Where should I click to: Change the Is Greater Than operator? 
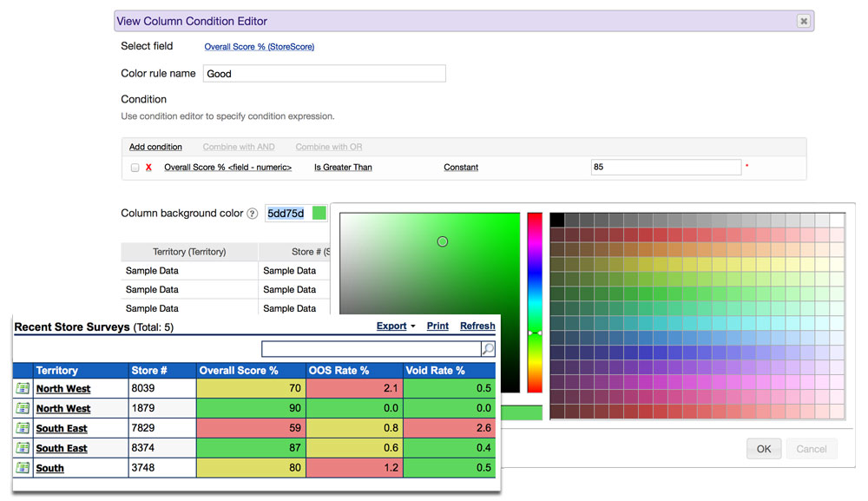(342, 167)
